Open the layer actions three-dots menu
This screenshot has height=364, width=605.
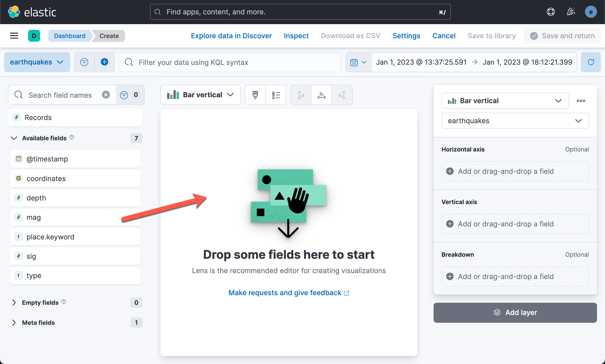click(x=581, y=100)
